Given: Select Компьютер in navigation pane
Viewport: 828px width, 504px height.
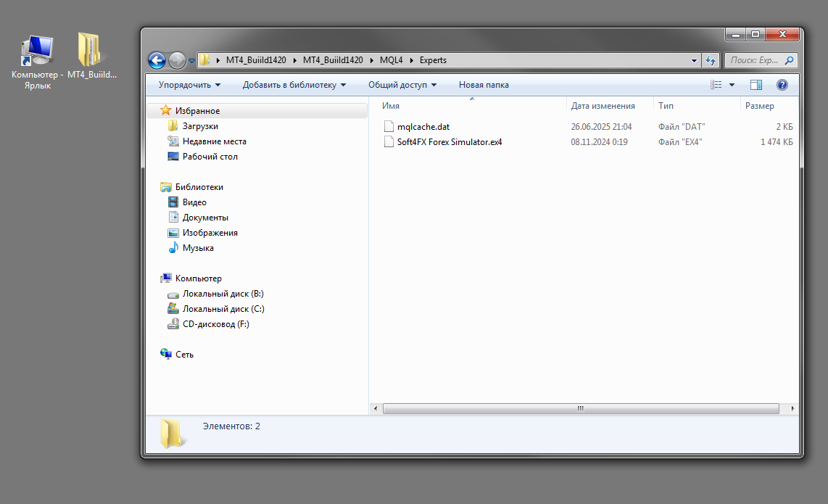Looking at the screenshot, I should pos(199,279).
